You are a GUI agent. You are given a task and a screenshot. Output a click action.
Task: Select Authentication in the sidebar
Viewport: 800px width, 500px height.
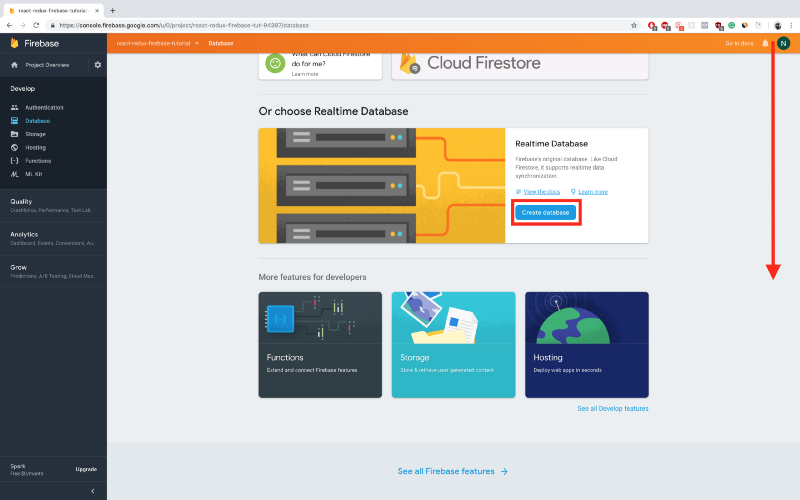44,108
